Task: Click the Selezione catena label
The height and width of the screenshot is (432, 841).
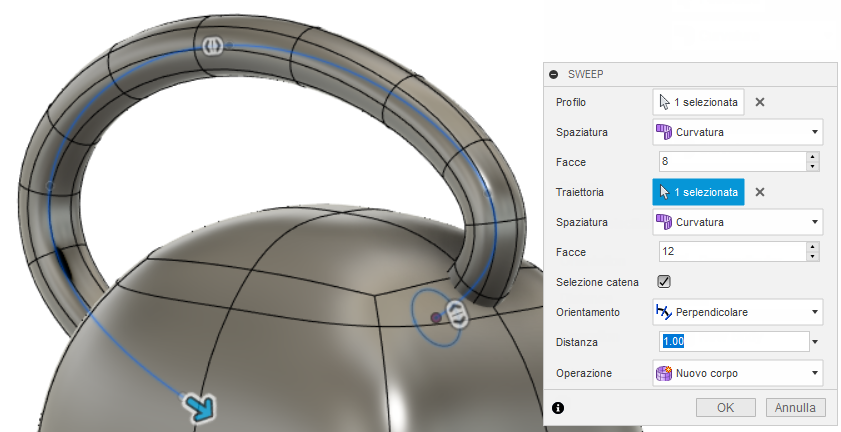Action: click(597, 282)
